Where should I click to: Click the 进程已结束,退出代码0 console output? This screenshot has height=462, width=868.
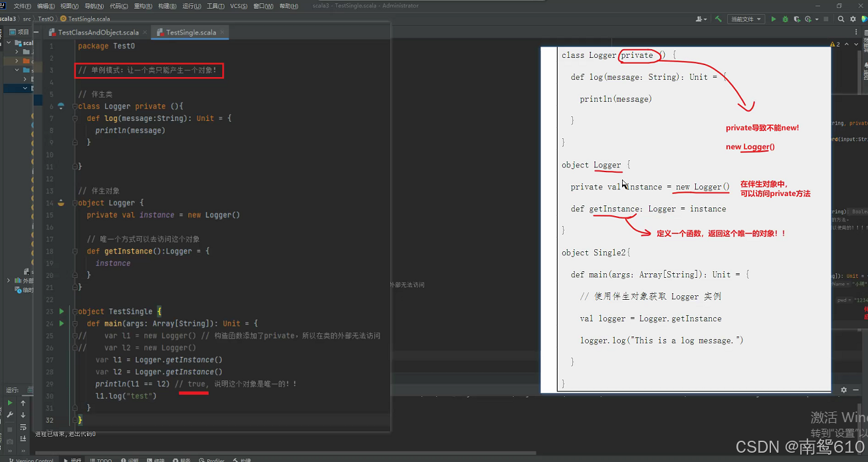(x=66, y=434)
